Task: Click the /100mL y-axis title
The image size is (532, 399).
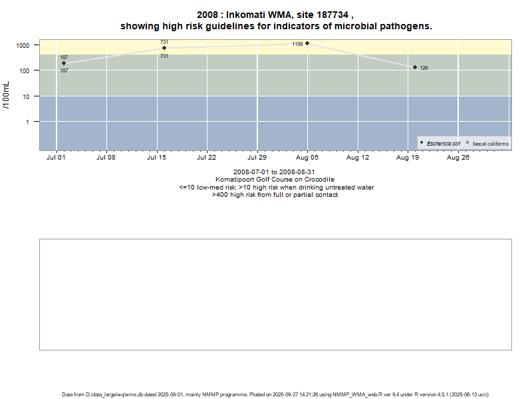Action: pos(7,94)
